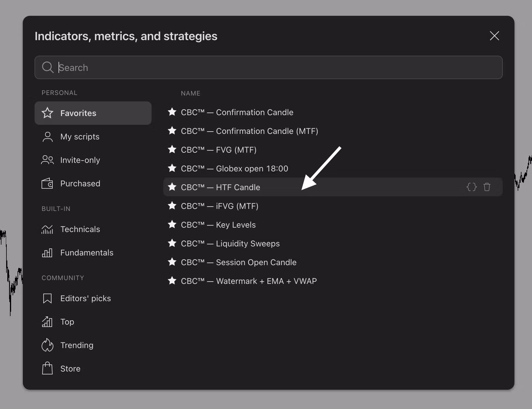
Task: Close the indicators dialog
Action: (494, 36)
